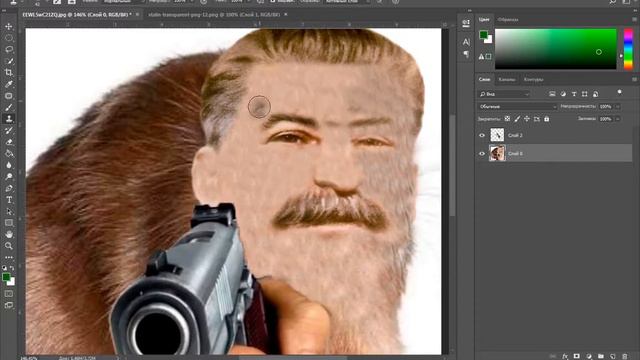Select the Rectangle shape tool
This screenshot has height=360, width=640.
(9, 223)
